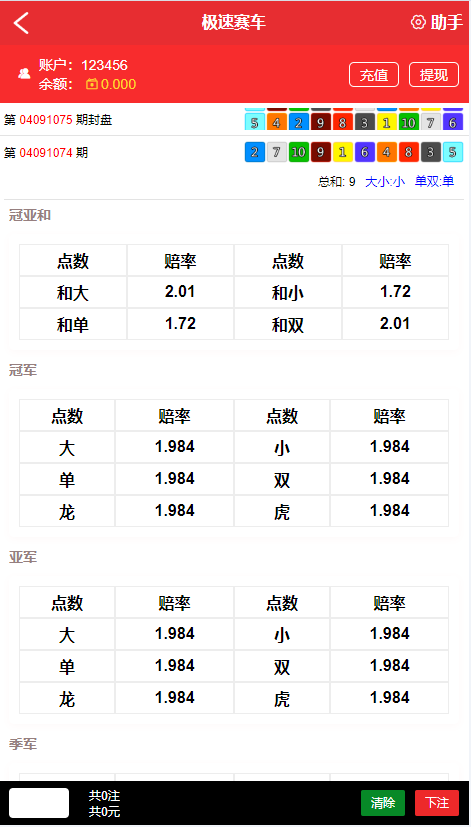This screenshot has height=827, width=471.
Task: Click the bet amount input box
Action: (39, 803)
